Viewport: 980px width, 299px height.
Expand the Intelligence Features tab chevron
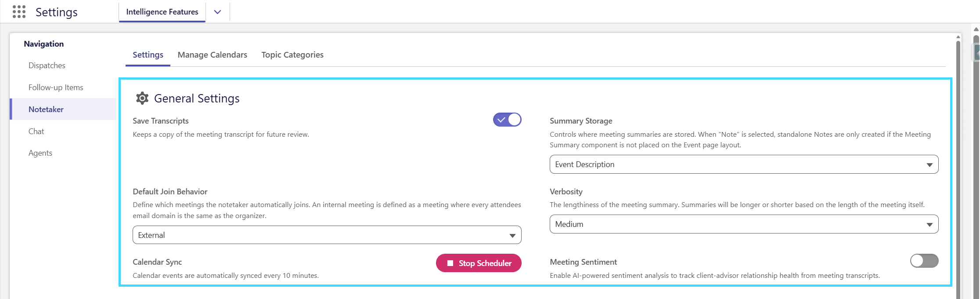click(217, 12)
